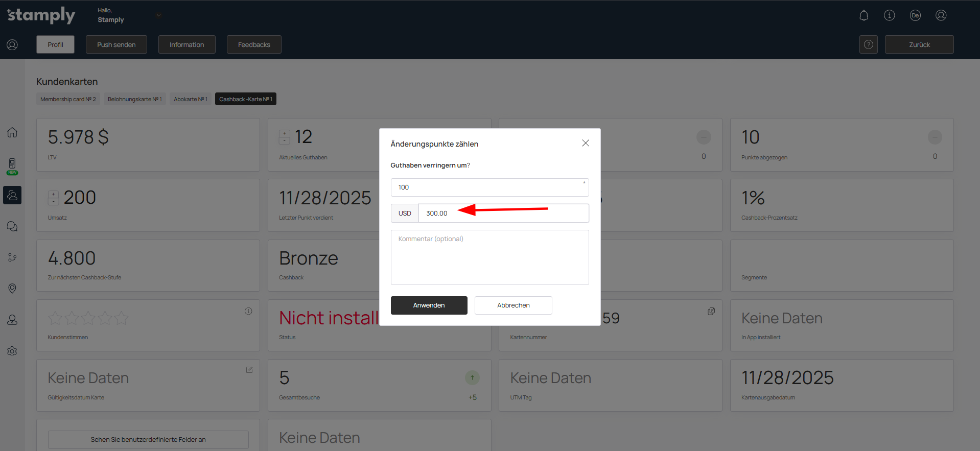The image size is (980, 451).
Task: Open the sidebar location pin icon
Action: (x=12, y=289)
